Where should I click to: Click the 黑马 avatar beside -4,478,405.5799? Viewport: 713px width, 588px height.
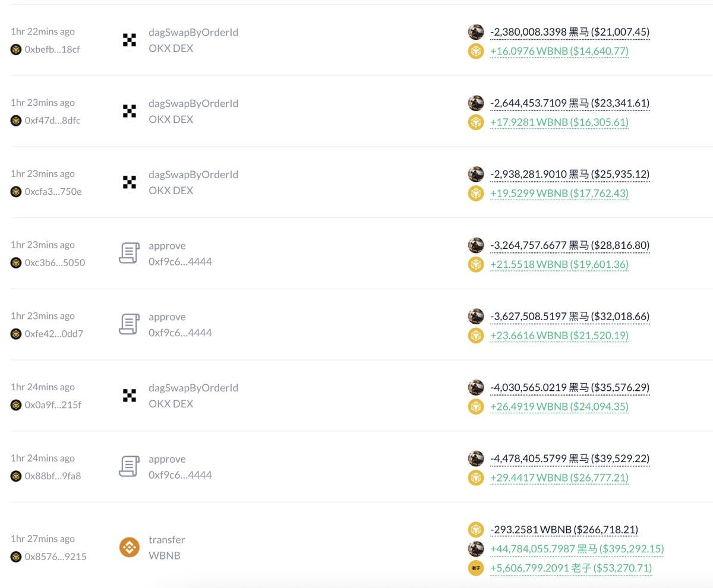pos(476,459)
